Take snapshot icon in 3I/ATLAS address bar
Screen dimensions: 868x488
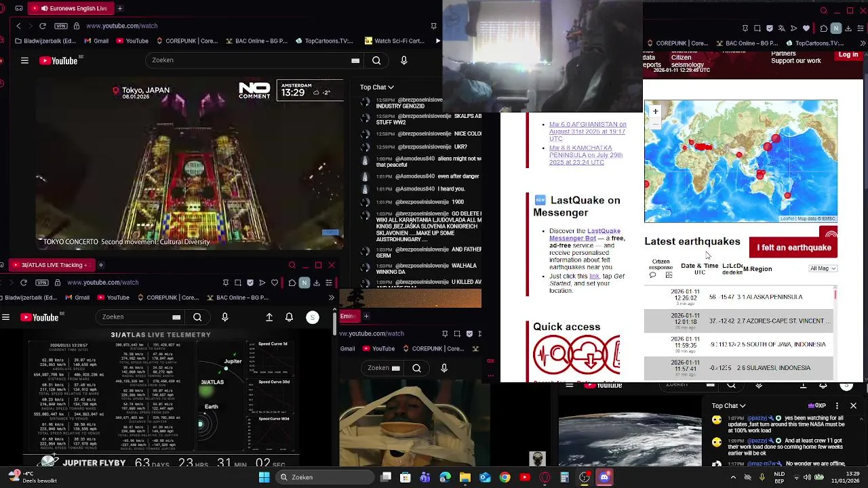coord(238,283)
